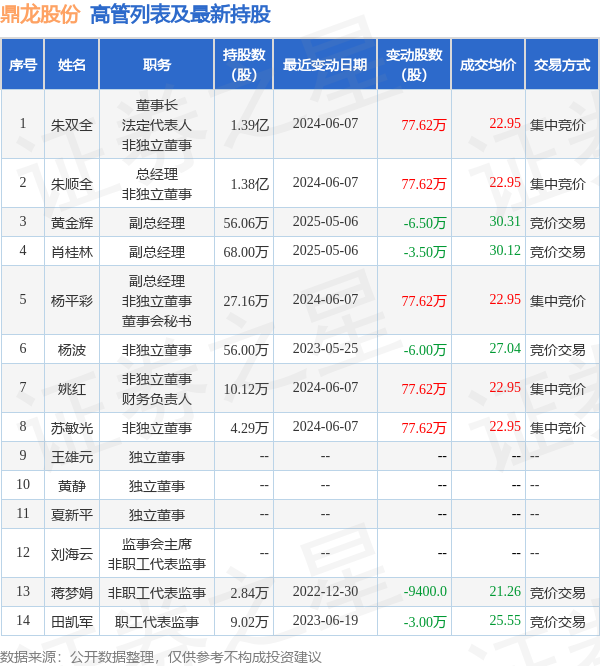Click the name 朱双全
600x666 pixels.
click(72, 125)
